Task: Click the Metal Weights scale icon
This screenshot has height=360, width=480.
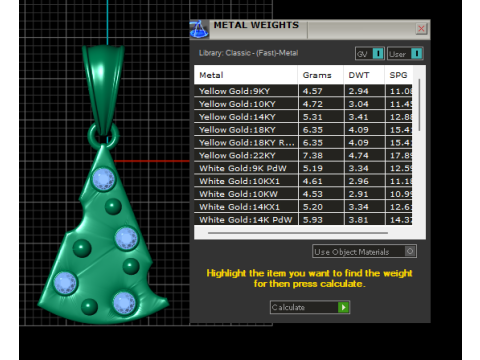Action: [x=199, y=29]
